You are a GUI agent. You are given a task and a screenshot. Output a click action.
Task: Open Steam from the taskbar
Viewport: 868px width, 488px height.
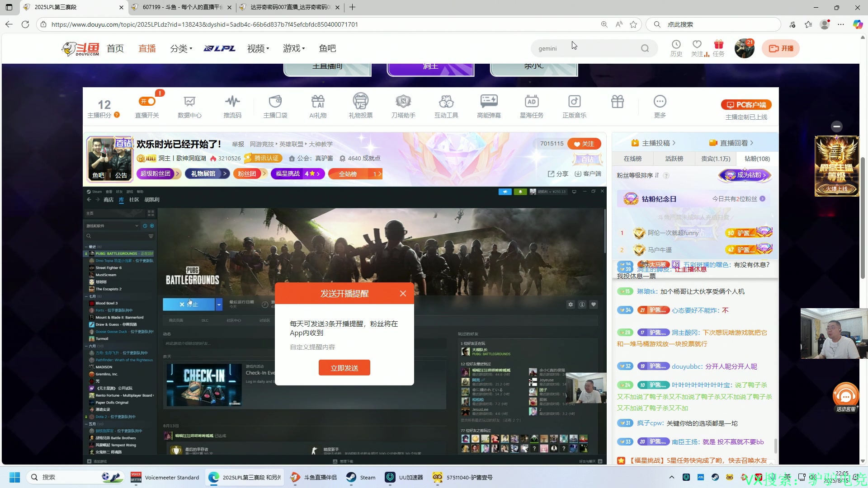[x=361, y=477]
